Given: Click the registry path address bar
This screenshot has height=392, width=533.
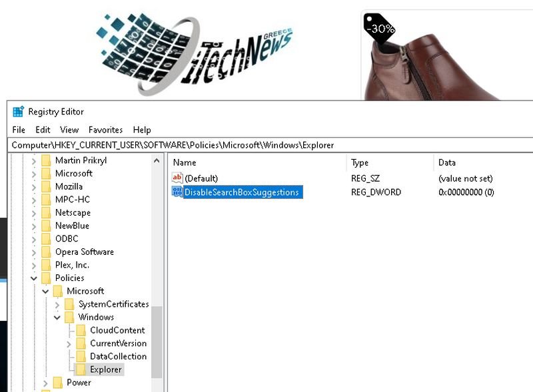Looking at the screenshot, I should pos(266,144).
